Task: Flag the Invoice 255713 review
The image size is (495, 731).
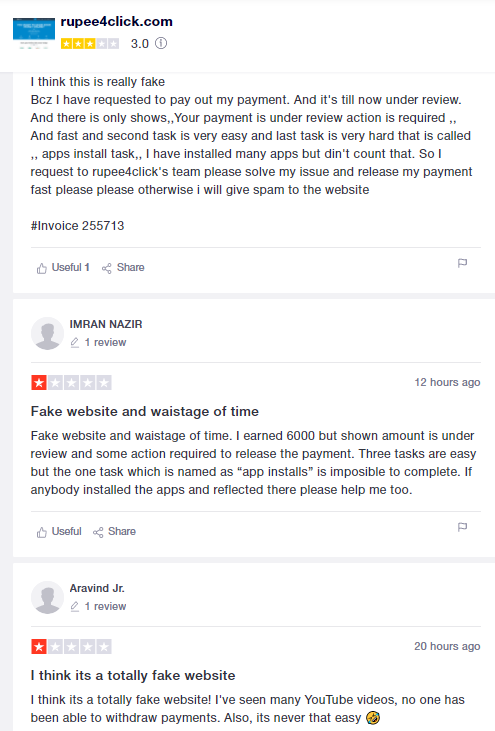Action: point(462,263)
